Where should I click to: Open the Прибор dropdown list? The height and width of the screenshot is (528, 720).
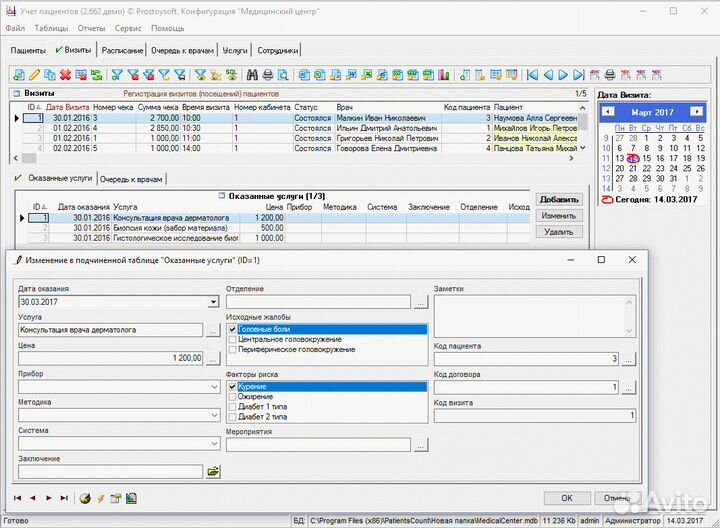coord(213,386)
